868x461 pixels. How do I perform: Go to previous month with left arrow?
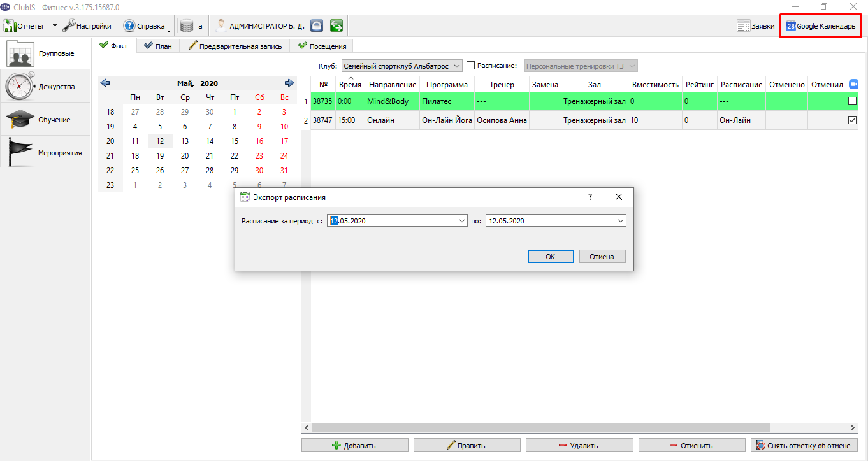105,83
